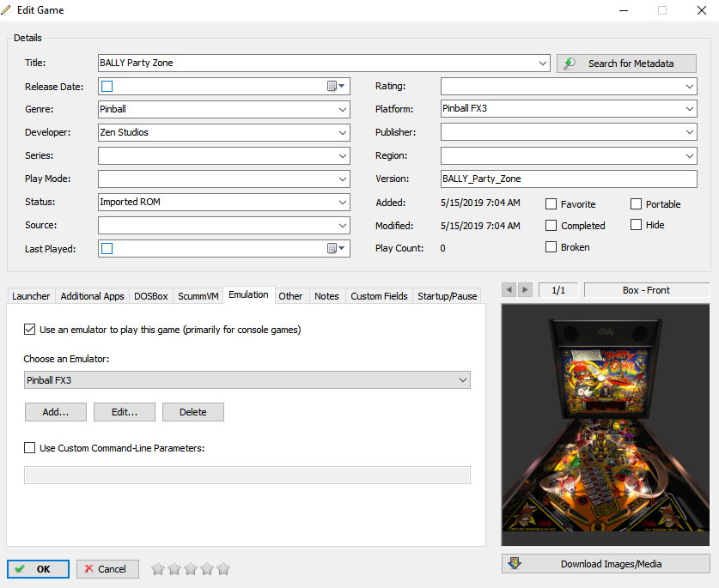Click the Add... emulator button

tap(56, 412)
